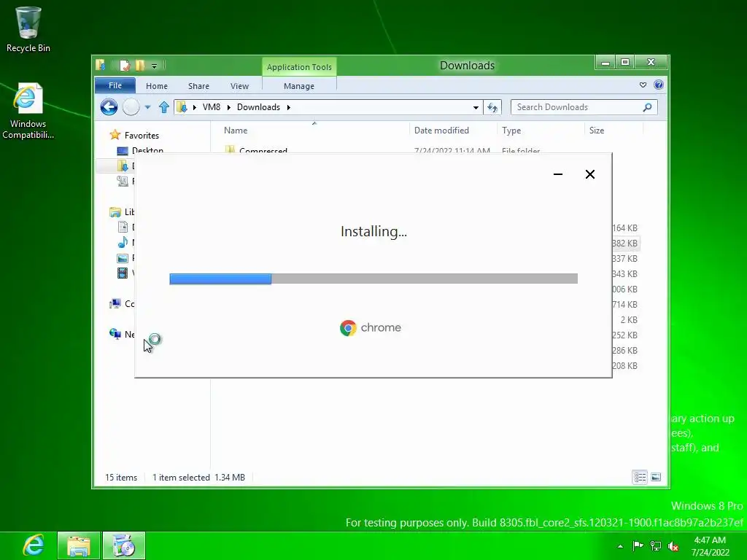Screen dimensions: 747x560
Task: Open recent locations dropdown arrow
Action: click(x=147, y=107)
